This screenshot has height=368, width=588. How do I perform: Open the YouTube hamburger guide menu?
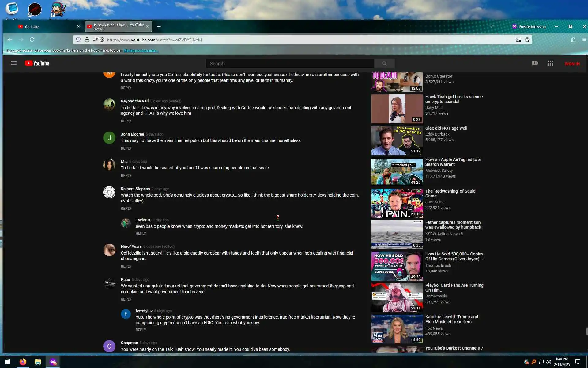pyautogui.click(x=13, y=63)
